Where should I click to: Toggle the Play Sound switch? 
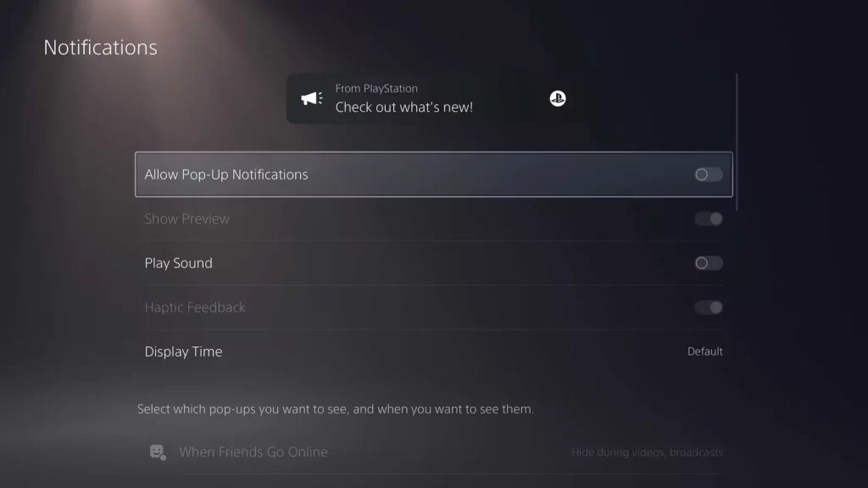click(x=709, y=263)
